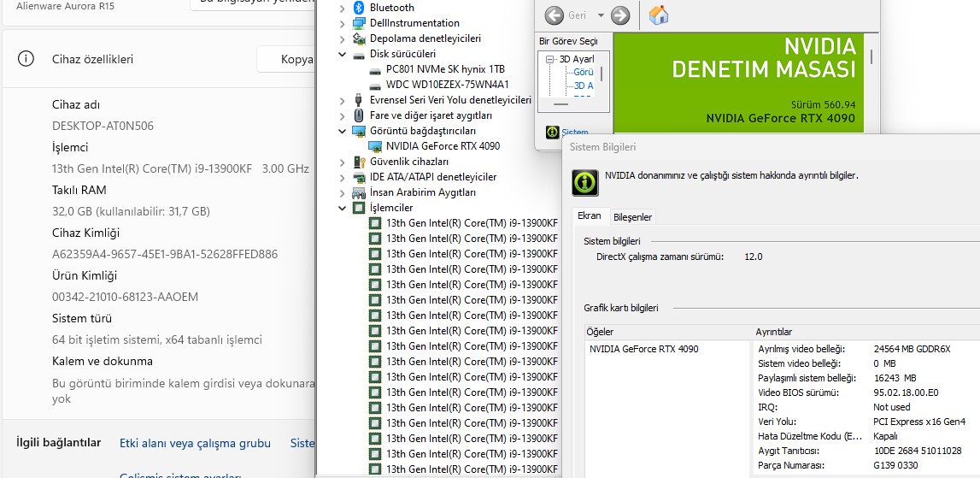Click the Öğeler column header
This screenshot has width=980, height=478.
click(669, 333)
